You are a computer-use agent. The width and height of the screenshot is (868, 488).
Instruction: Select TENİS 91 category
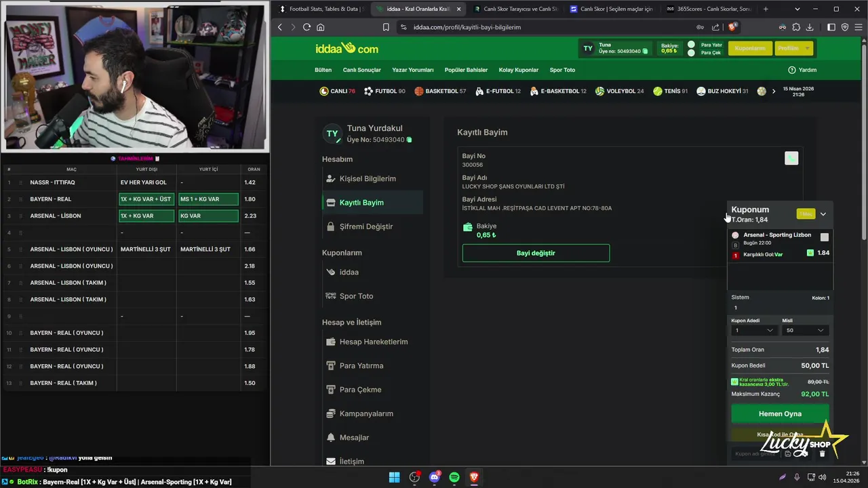[670, 91]
